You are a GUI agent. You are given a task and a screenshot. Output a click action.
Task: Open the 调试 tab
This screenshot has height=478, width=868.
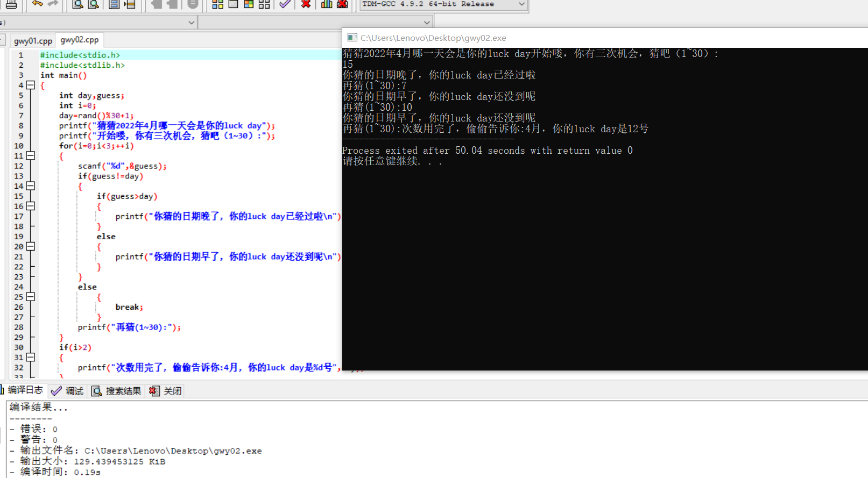click(68, 391)
